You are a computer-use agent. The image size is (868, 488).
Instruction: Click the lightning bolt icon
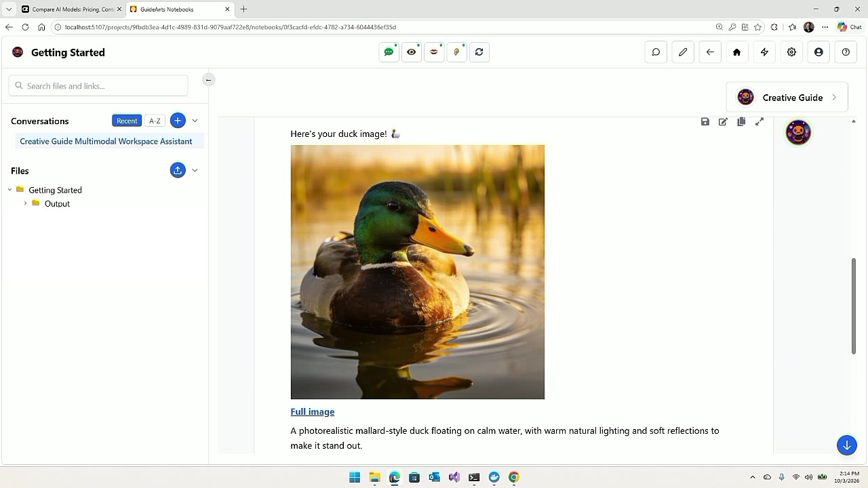pos(764,52)
